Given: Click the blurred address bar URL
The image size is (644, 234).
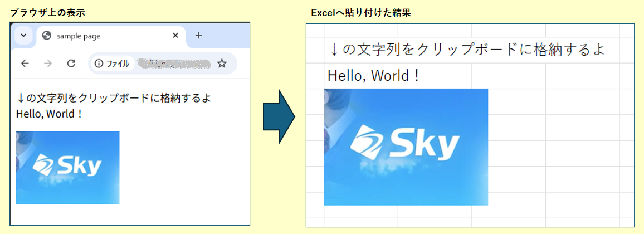Looking at the screenshot, I should (x=174, y=63).
